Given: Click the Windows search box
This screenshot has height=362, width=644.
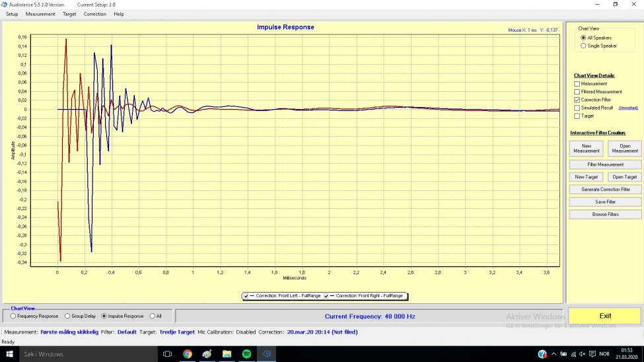Looking at the screenshot, I should [x=88, y=354].
